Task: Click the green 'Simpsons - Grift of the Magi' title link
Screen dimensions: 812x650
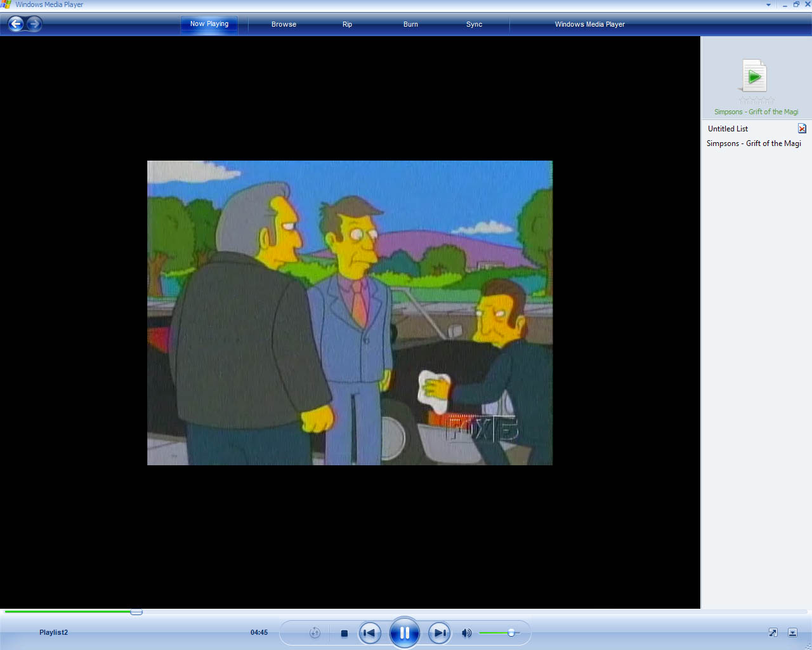Action: [x=756, y=112]
